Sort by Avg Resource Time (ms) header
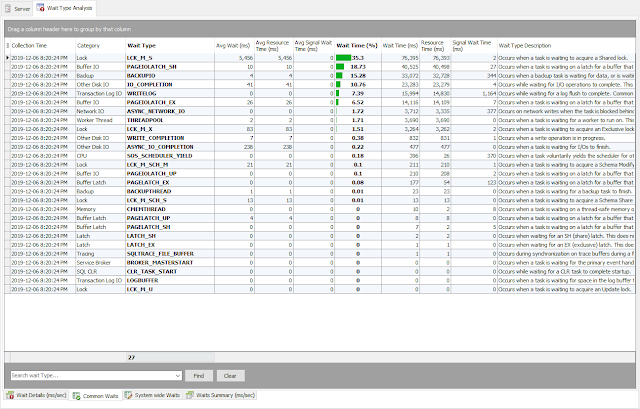The width and height of the screenshot is (640, 409). (x=272, y=45)
